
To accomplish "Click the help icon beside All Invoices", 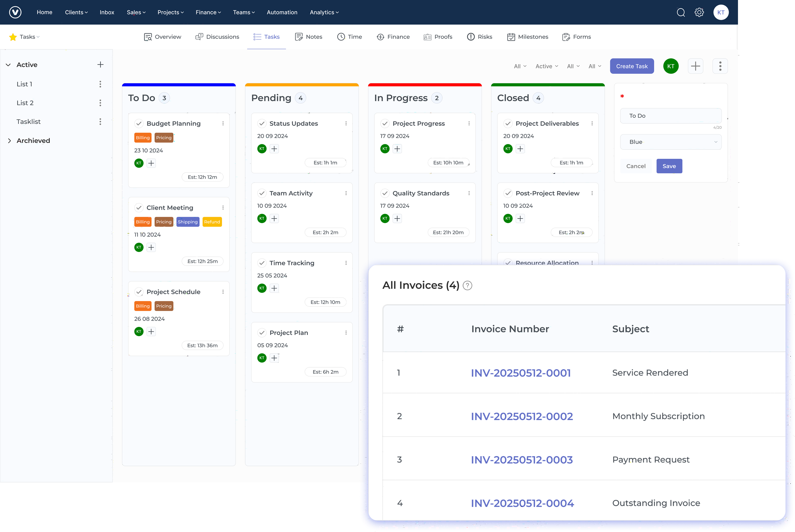I will 468,285.
